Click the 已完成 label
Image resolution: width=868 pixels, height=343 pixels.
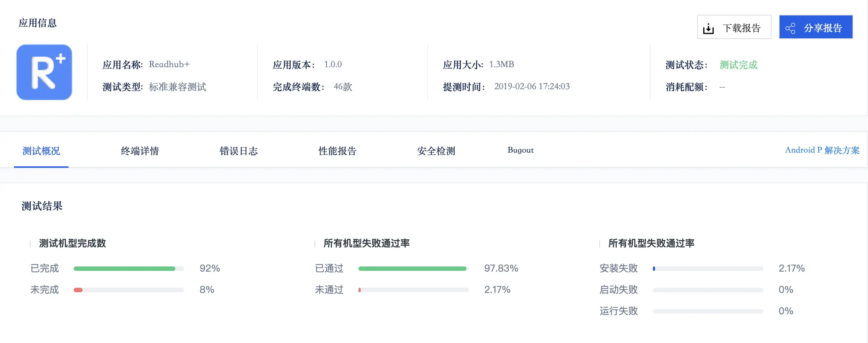[45, 268]
